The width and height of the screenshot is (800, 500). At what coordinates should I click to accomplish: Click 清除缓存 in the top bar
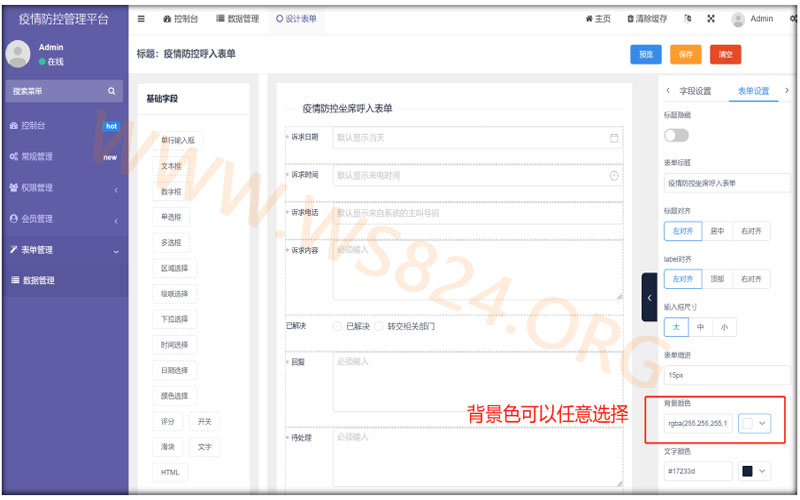(x=647, y=19)
